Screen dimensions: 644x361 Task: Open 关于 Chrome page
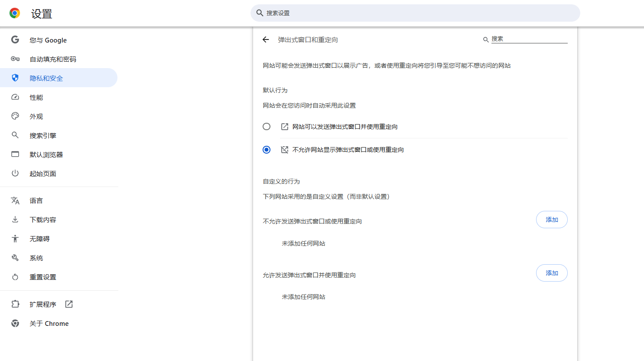click(59, 323)
